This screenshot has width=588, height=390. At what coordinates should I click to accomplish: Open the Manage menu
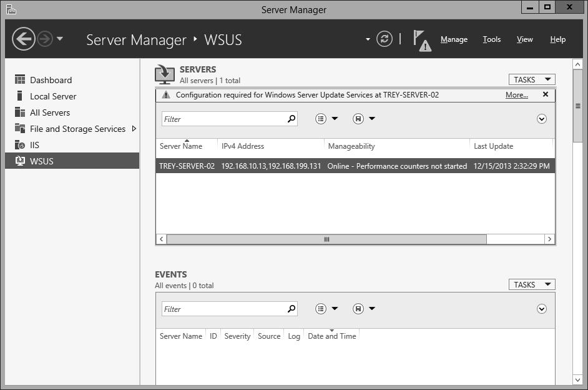tap(454, 39)
